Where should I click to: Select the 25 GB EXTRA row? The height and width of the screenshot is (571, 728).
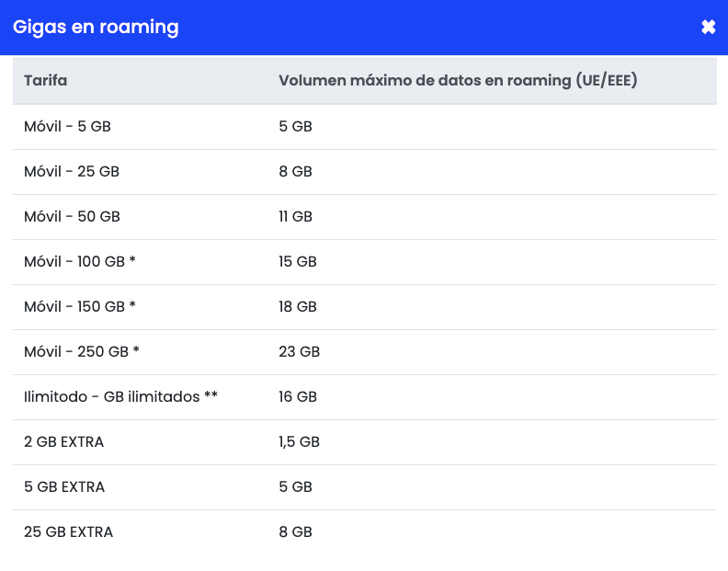68,532
